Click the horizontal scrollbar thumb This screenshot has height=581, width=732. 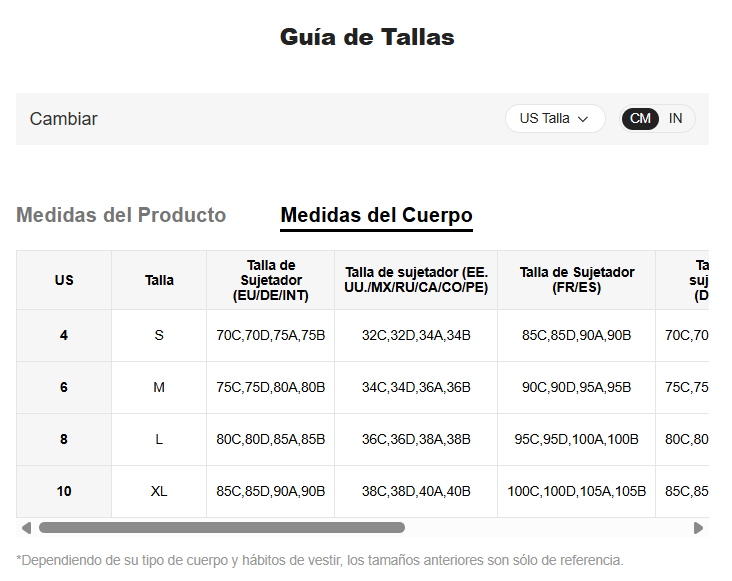(221, 528)
